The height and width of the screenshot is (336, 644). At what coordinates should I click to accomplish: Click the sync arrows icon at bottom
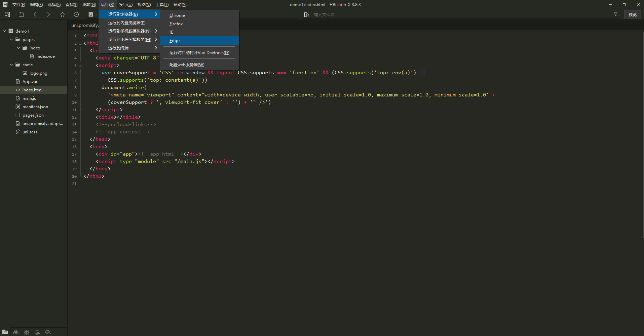click(37, 332)
